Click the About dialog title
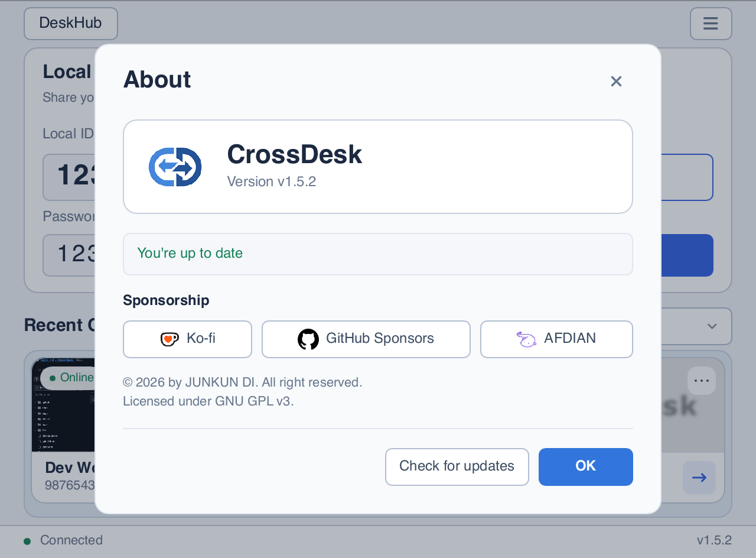Screen dimensions: 756x558 coord(157,80)
